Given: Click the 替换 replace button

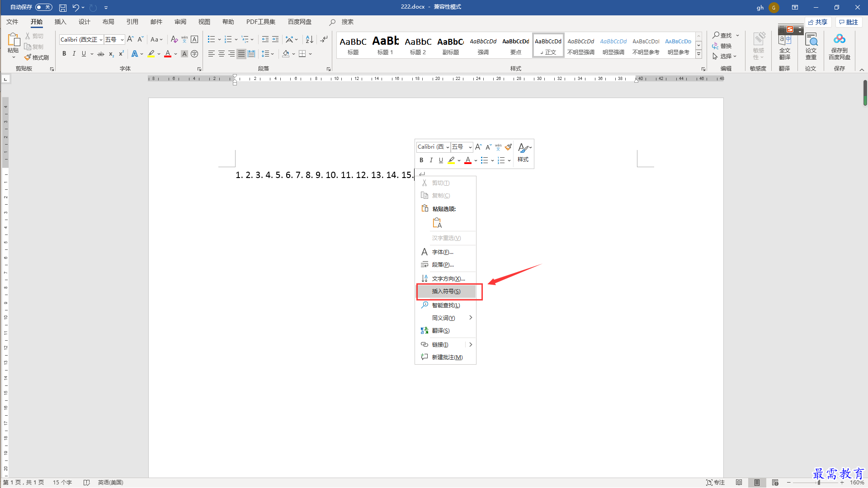Looking at the screenshot, I should point(722,46).
